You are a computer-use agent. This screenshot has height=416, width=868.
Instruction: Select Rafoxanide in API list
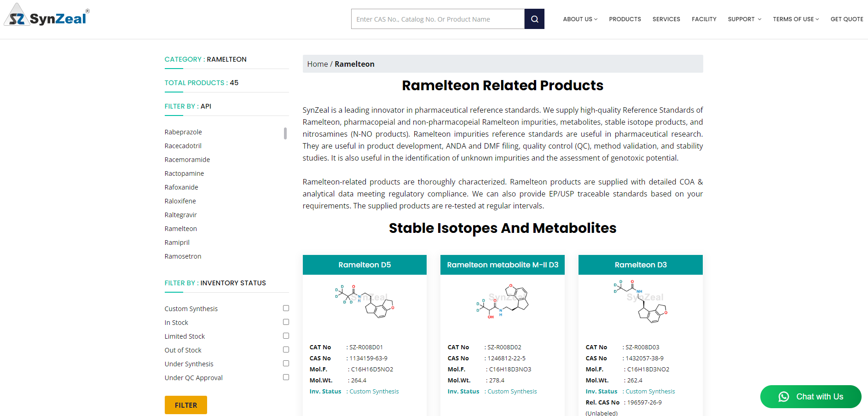tap(181, 187)
